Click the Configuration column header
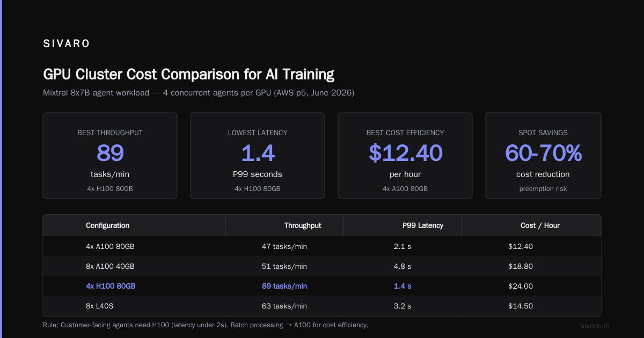 [107, 225]
